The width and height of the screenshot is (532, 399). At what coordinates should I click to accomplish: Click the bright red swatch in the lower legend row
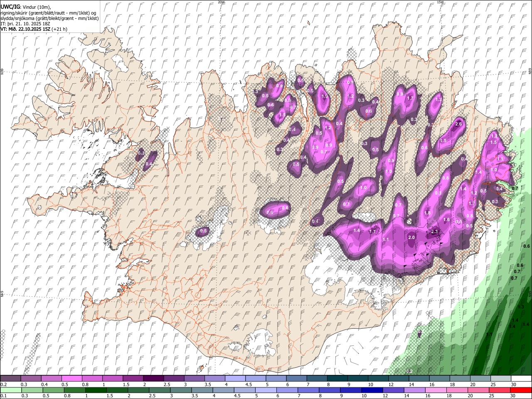[x=521, y=390]
